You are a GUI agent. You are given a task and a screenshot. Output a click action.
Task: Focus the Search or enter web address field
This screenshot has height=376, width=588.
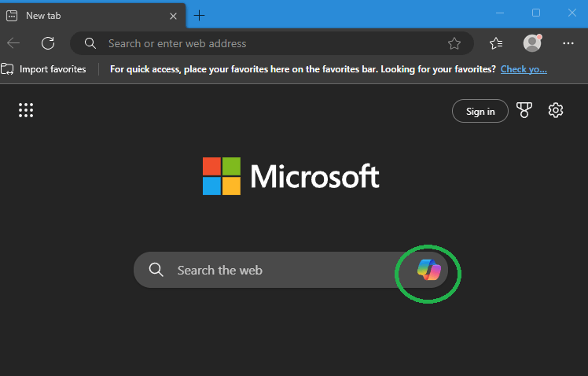(x=272, y=43)
